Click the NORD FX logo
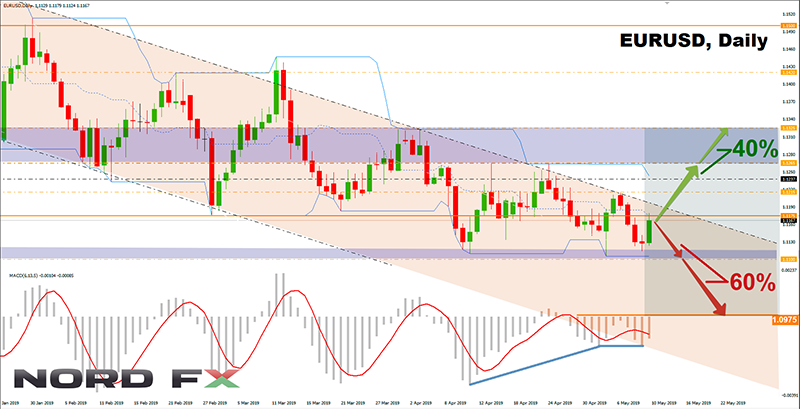The width and height of the screenshot is (800, 409). pyautogui.click(x=127, y=379)
